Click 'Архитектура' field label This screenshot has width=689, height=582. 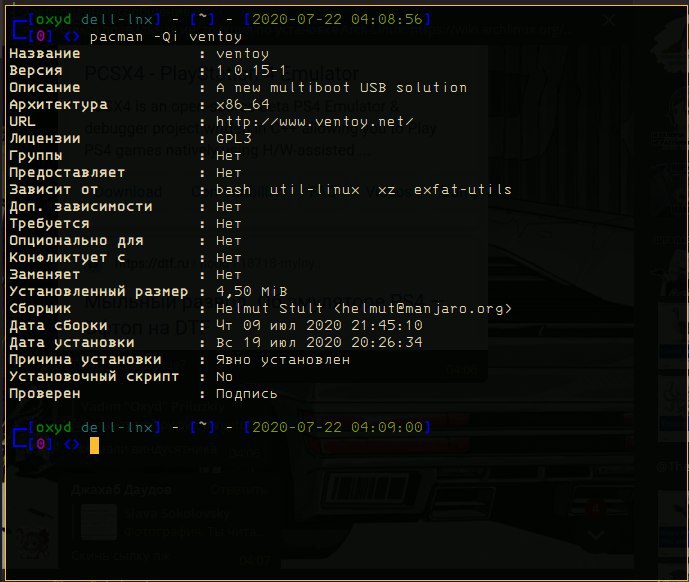point(58,105)
